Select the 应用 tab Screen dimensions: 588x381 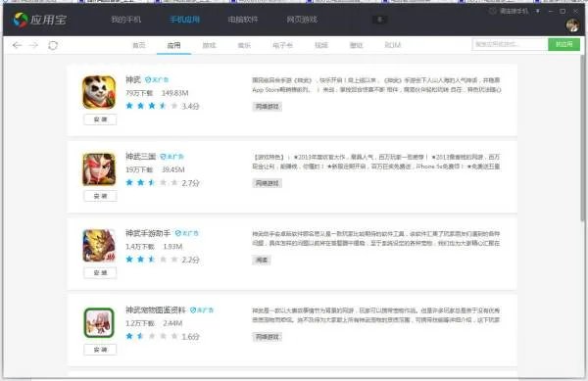point(173,45)
